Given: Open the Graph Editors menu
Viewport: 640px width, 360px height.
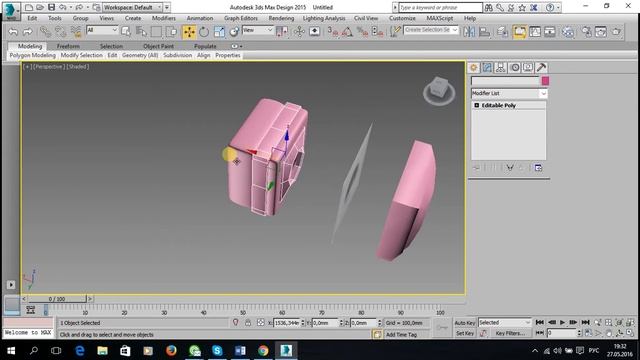Looking at the screenshot, I should click(241, 18).
